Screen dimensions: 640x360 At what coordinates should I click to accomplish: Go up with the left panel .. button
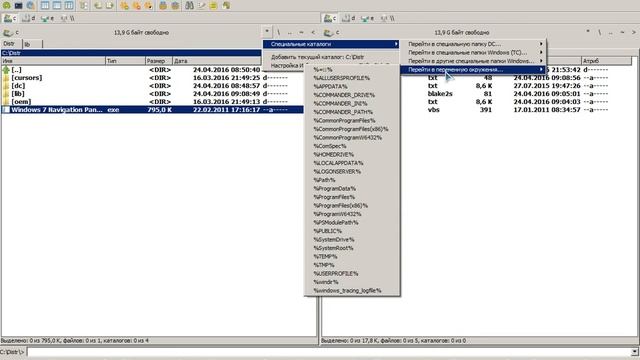pos(290,32)
